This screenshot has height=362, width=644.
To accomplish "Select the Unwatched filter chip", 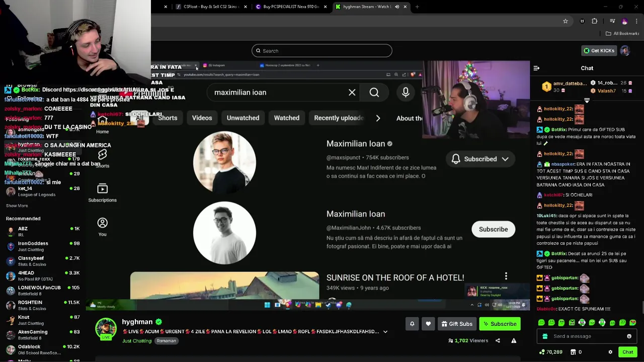I will click(243, 118).
